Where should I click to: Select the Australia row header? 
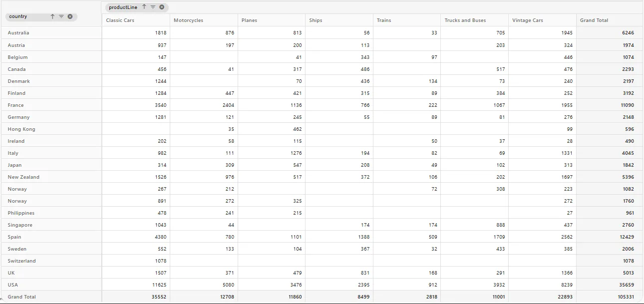pos(18,33)
